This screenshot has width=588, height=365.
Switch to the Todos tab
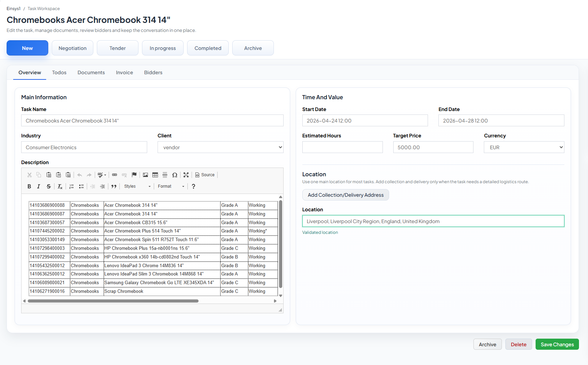tap(59, 73)
